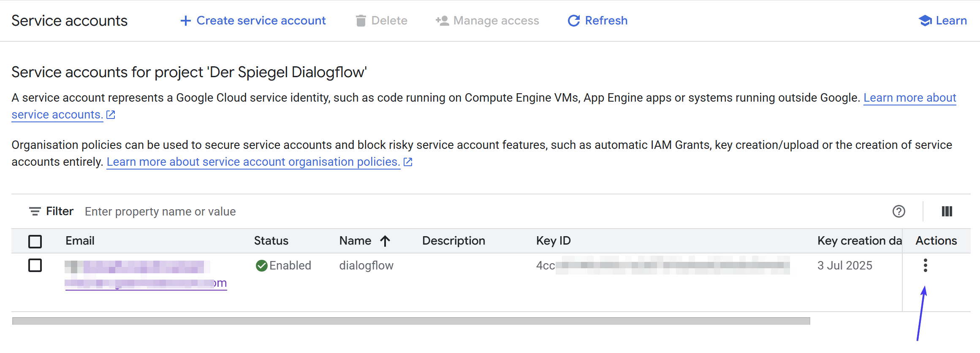
Task: Click the Filter lines icon
Action: pos(35,211)
